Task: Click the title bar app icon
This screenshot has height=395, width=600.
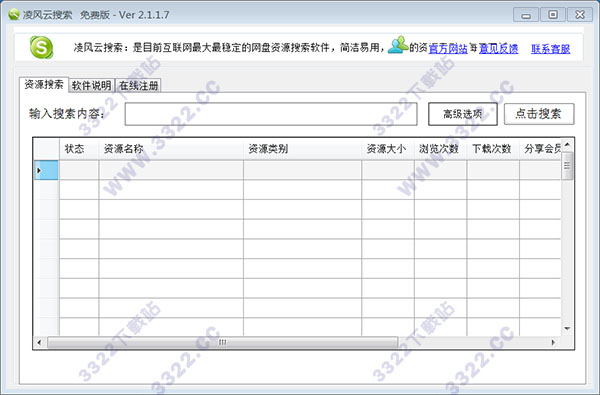Action: [14, 15]
